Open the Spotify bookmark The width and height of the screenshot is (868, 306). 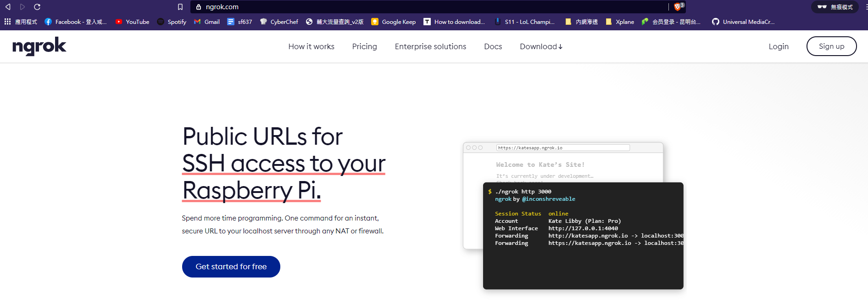172,22
